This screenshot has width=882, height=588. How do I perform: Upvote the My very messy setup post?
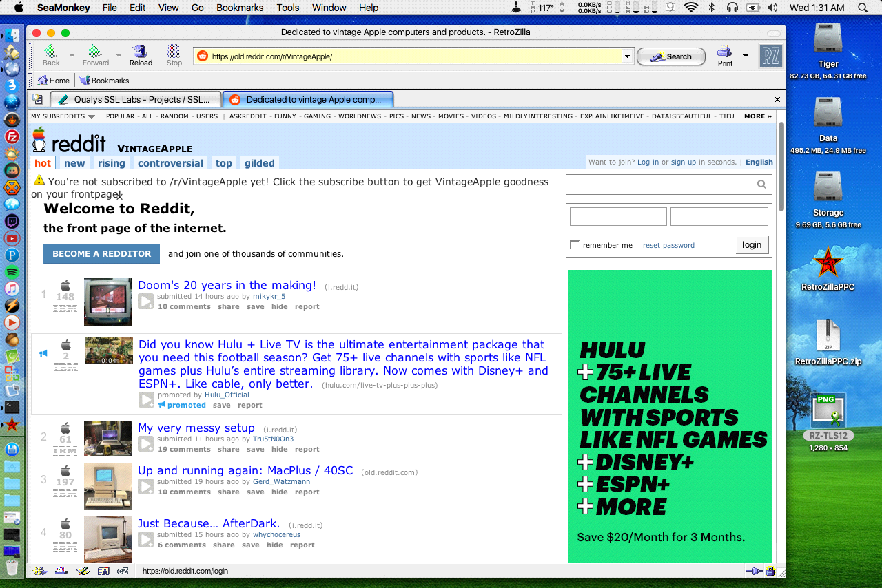tap(65, 428)
